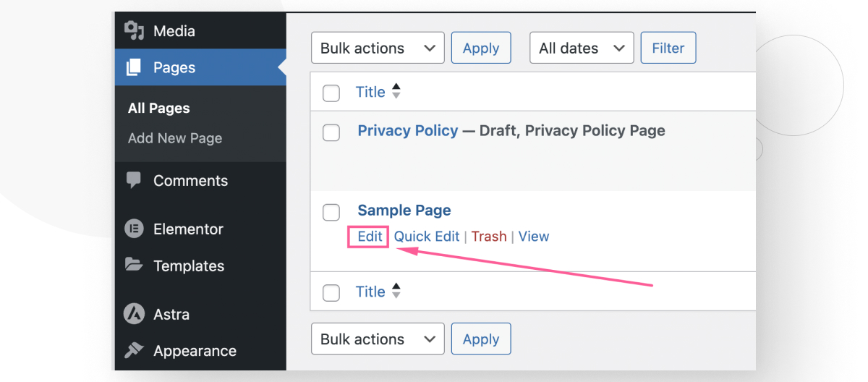Select All Pages submenu item

[159, 109]
